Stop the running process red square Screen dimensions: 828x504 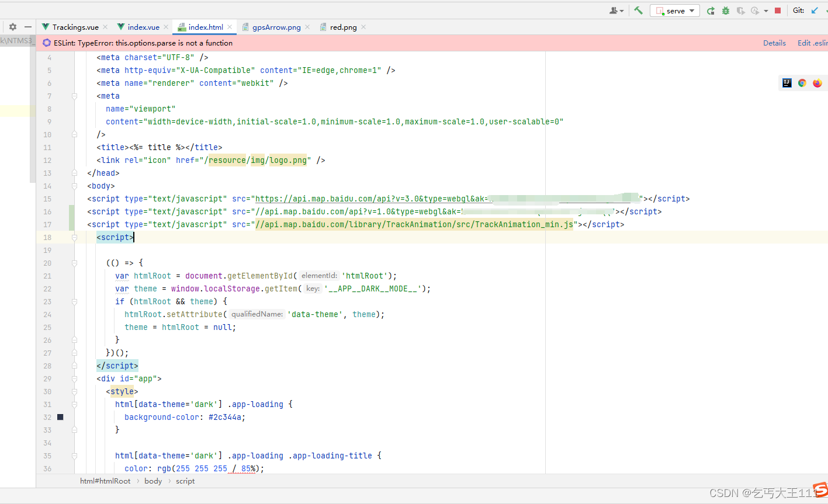(778, 11)
